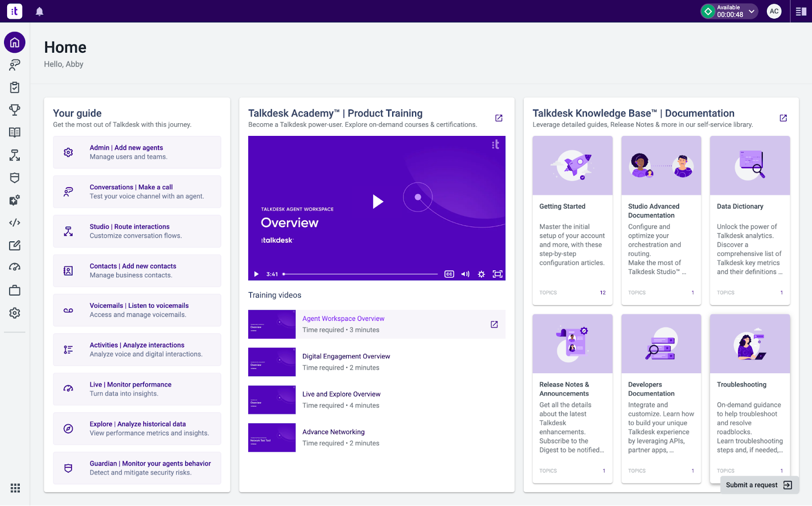The width and height of the screenshot is (812, 506).
Task: Open the Data Dictionary card
Action: (750, 221)
